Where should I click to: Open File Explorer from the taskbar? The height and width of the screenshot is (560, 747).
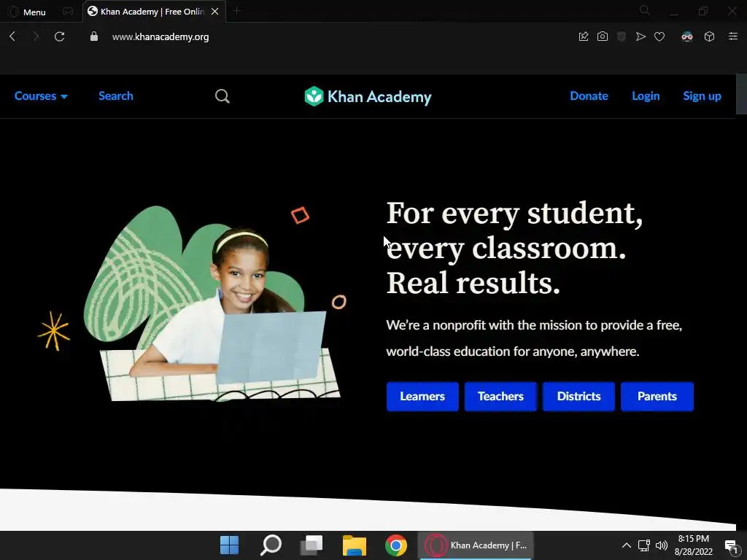point(355,545)
